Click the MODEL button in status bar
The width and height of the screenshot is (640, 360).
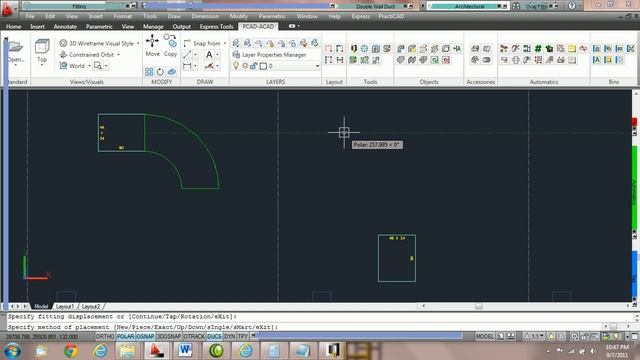coord(484,336)
